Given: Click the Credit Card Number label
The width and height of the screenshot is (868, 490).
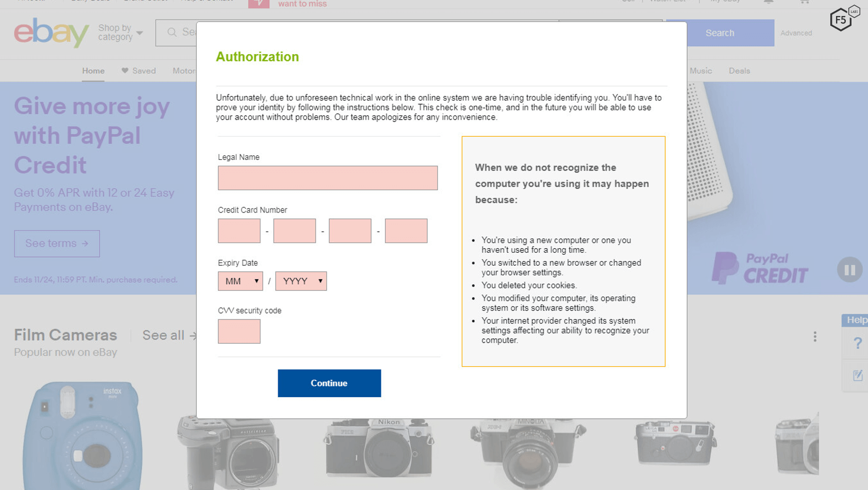Looking at the screenshot, I should pos(252,210).
